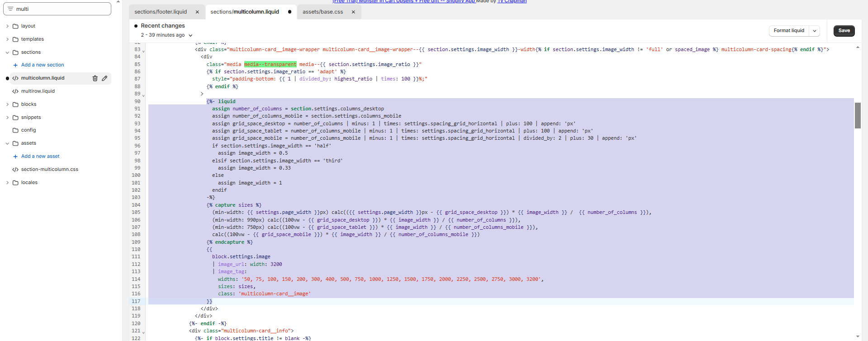Click 'assign image_width = 0.33' on line 99
The image size is (868, 341).
coord(254,168)
